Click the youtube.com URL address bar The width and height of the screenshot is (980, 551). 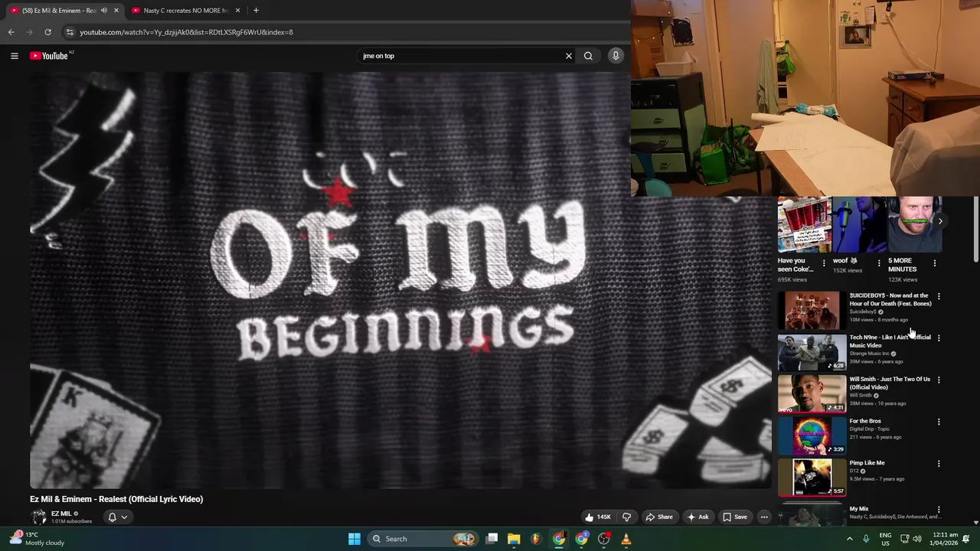[x=186, y=32]
